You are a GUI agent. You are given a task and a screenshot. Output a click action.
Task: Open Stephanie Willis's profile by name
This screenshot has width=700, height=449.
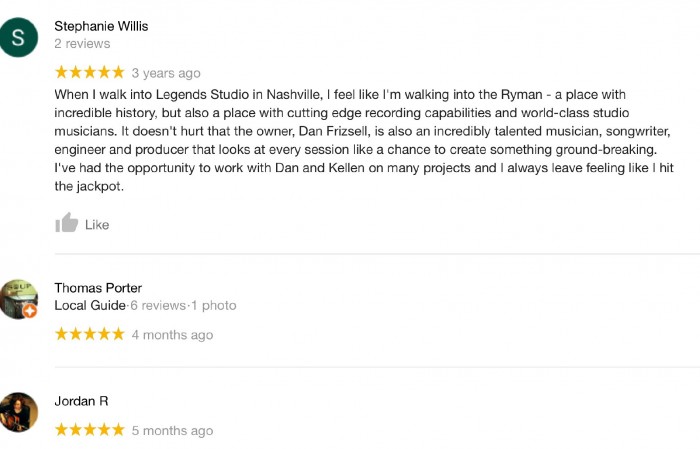(101, 26)
